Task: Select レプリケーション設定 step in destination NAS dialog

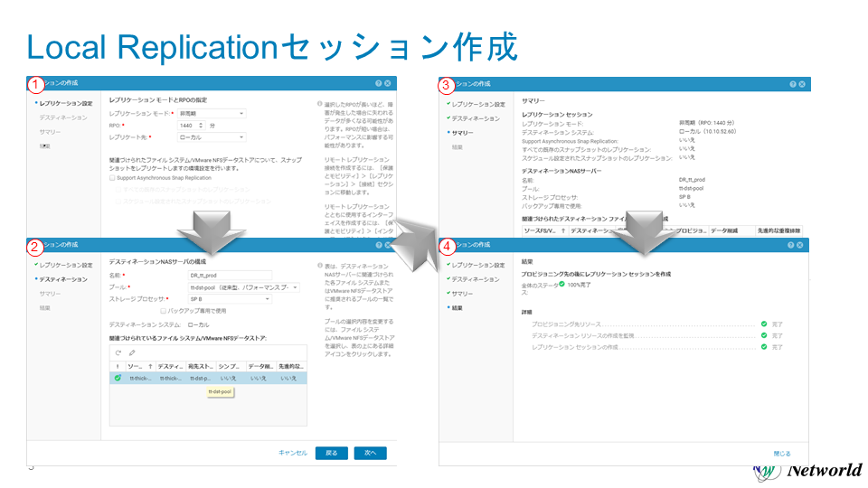Action: coord(66,265)
